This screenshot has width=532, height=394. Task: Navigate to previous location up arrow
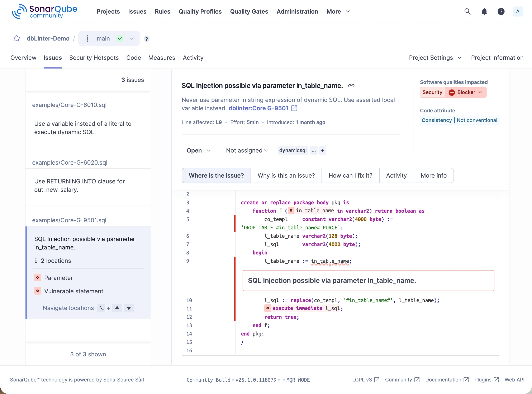point(117,308)
